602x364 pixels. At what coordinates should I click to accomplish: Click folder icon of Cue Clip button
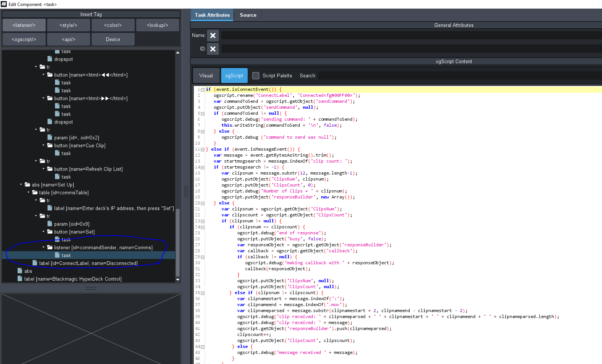tap(50, 145)
